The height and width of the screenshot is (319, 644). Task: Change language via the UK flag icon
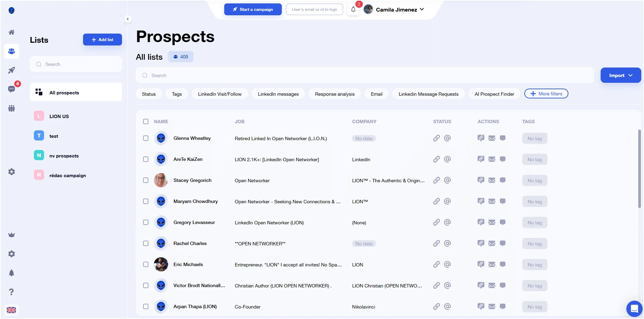tap(12, 310)
